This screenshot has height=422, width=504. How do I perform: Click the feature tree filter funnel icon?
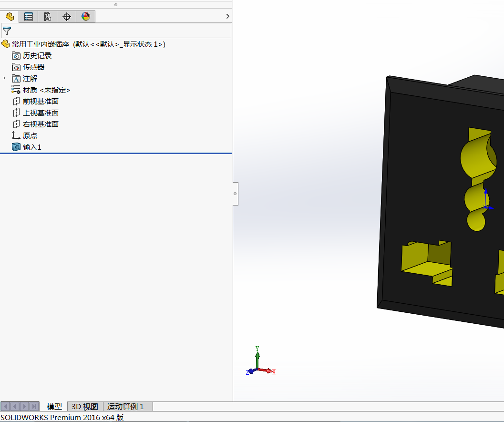coord(7,31)
